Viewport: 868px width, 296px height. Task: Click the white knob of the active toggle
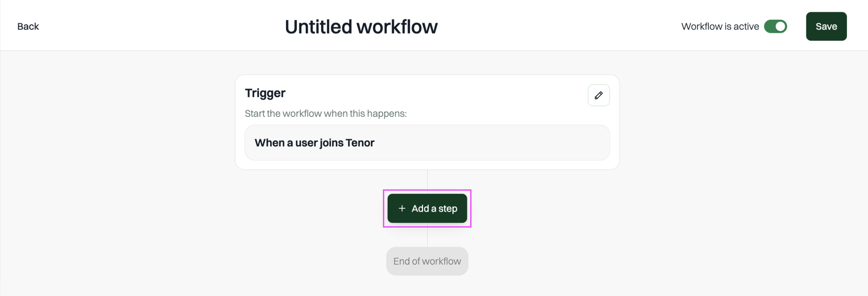point(780,26)
